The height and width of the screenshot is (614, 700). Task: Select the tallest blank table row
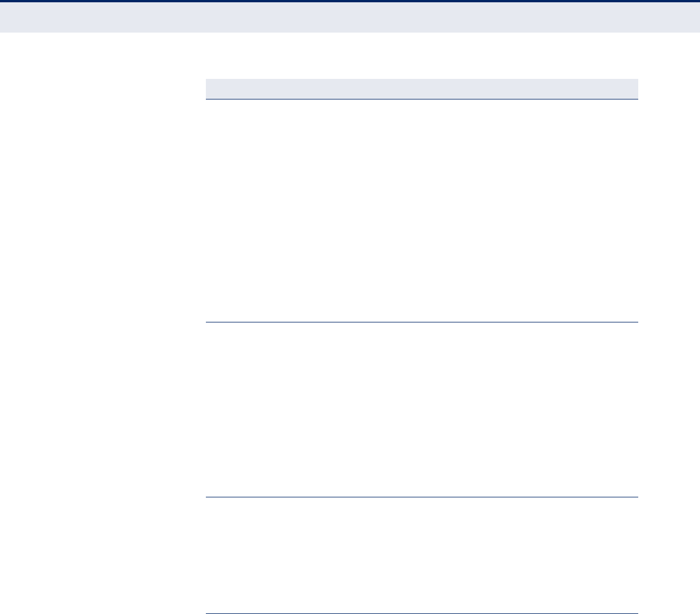pyautogui.click(x=421, y=211)
